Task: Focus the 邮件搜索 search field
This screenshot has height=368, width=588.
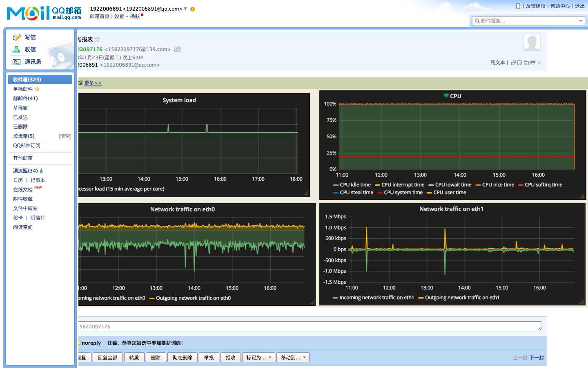Action: click(x=529, y=21)
